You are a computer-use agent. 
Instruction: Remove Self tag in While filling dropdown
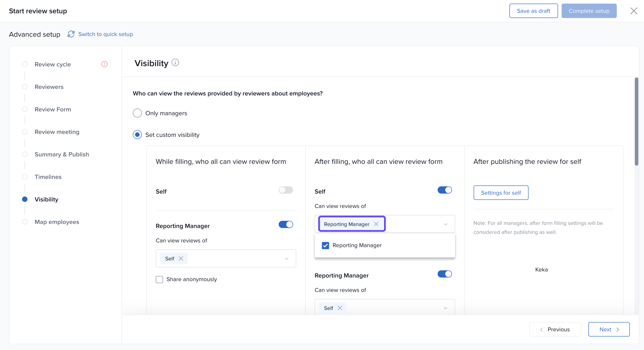tap(181, 258)
